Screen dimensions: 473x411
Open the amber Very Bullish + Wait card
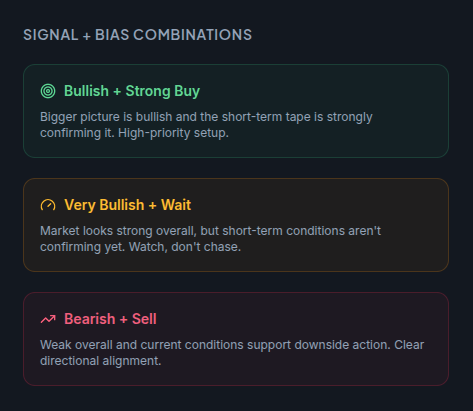(x=236, y=225)
